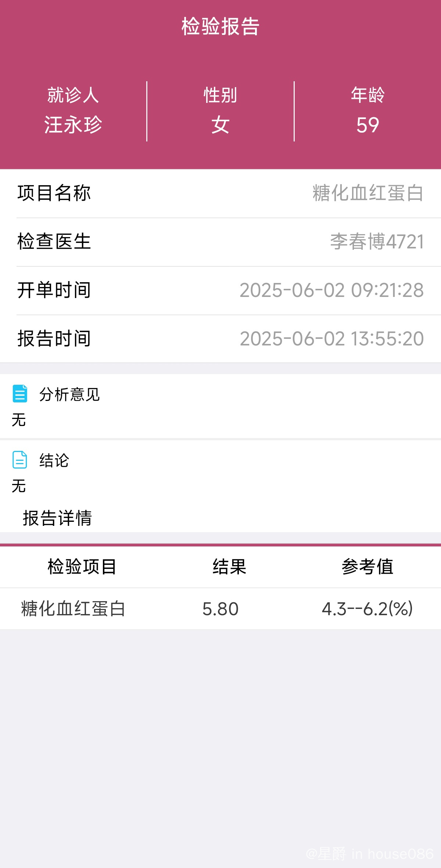
Task: Select the patient name 汪永珍
Action: 73,125
